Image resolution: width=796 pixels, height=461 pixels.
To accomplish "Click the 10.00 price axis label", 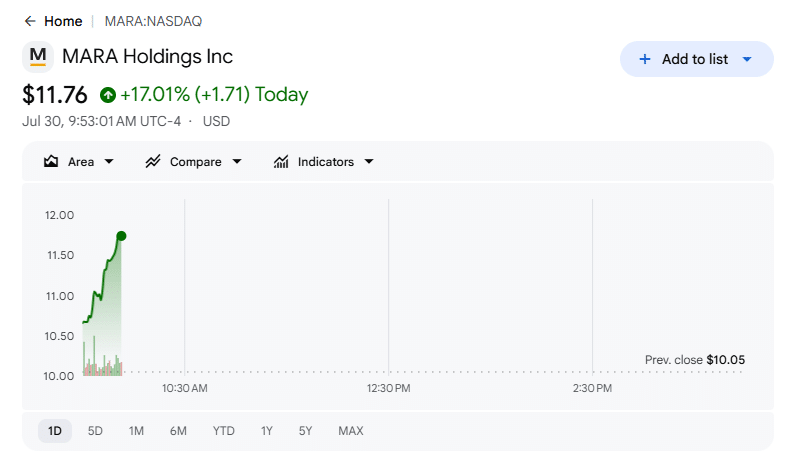I will point(58,376).
